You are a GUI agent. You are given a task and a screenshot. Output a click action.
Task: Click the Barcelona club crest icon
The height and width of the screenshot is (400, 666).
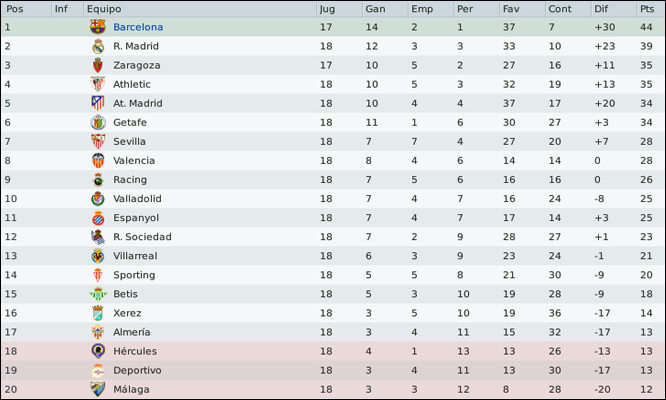point(98,27)
